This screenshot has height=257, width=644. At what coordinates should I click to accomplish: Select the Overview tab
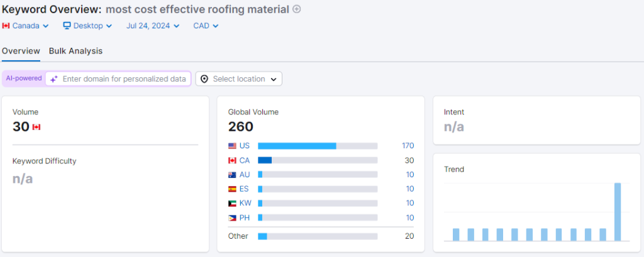coord(21,51)
